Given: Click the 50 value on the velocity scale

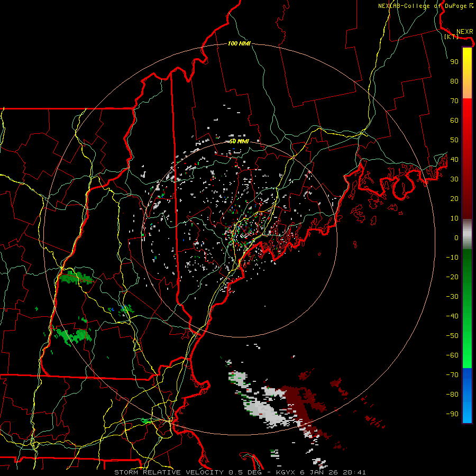Looking at the screenshot, I should click(x=454, y=140).
